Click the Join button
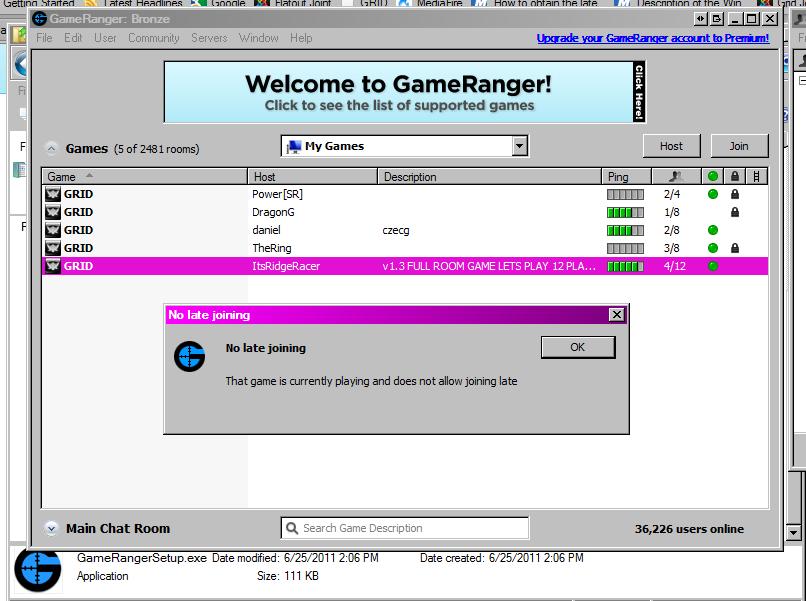This screenshot has width=806, height=601. [739, 147]
